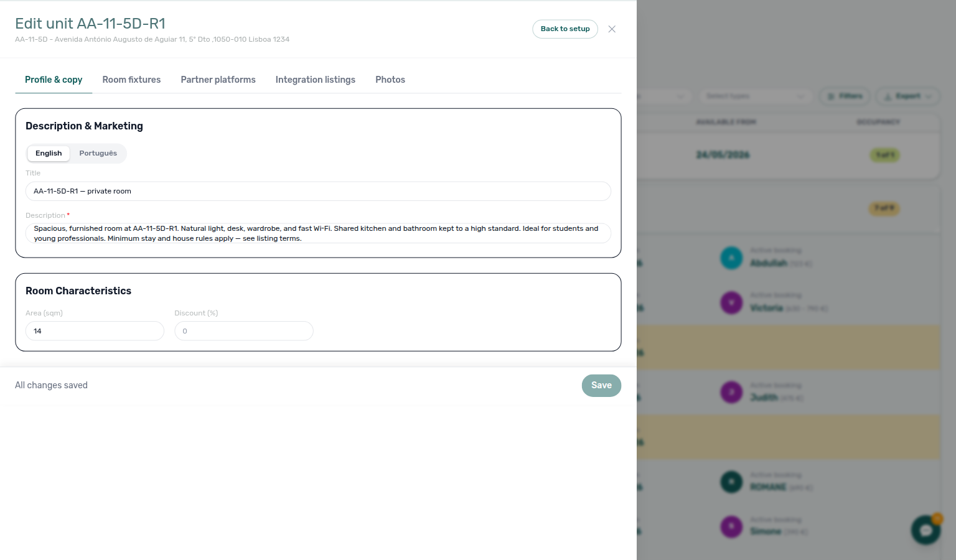Switch description language to Português

(98, 154)
